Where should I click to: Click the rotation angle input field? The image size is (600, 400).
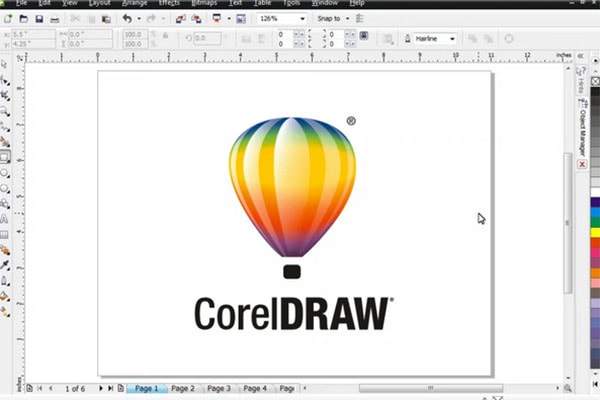point(207,38)
